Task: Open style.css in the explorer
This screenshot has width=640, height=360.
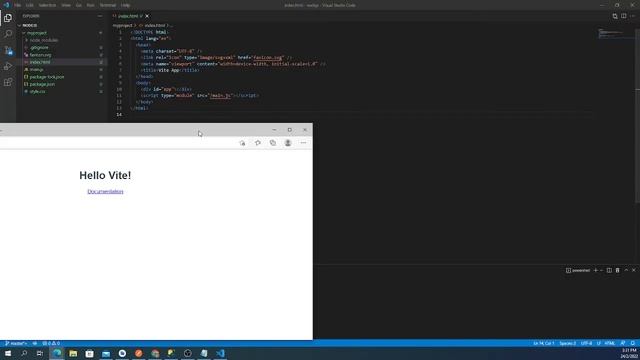Action: point(61,91)
